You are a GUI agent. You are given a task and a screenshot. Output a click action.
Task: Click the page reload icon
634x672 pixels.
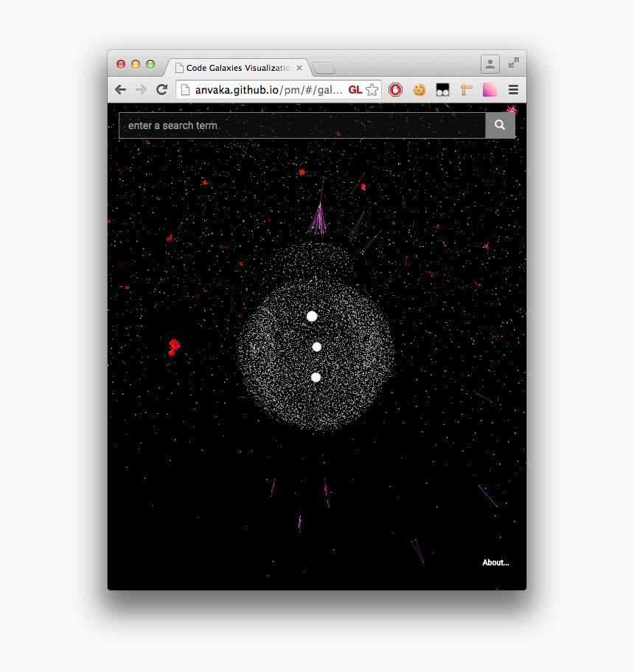point(162,89)
